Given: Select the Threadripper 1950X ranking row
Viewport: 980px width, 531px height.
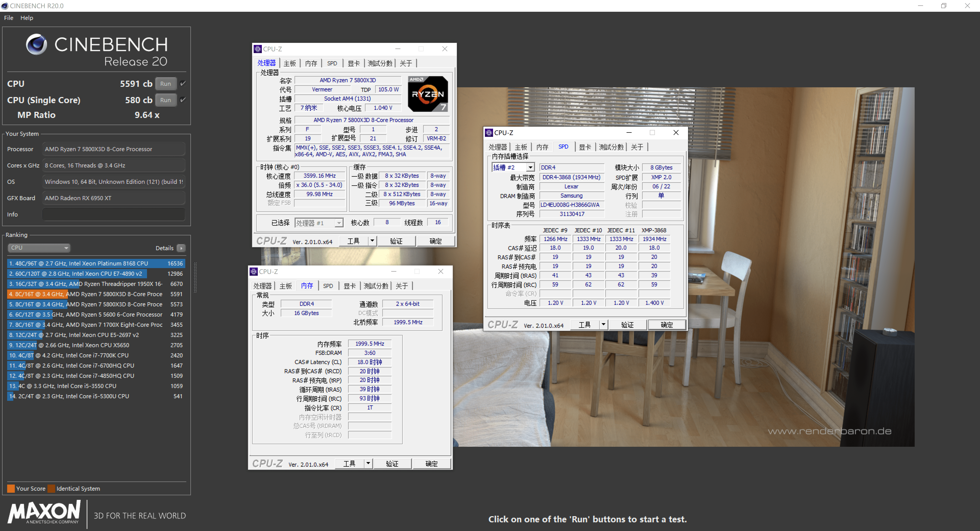Looking at the screenshot, I should pyautogui.click(x=96, y=284).
